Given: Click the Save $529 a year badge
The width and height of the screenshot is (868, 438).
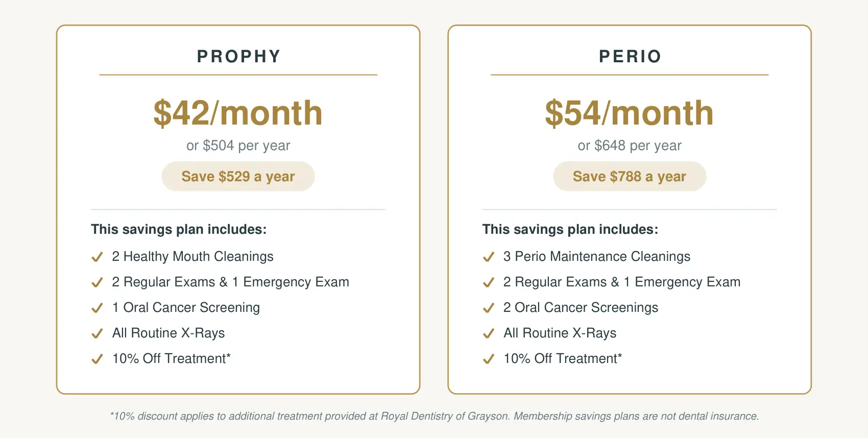Looking at the screenshot, I should point(238,176).
